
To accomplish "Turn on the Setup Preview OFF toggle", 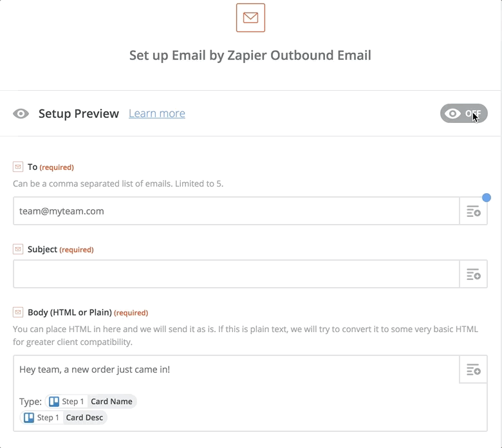I will [x=463, y=113].
